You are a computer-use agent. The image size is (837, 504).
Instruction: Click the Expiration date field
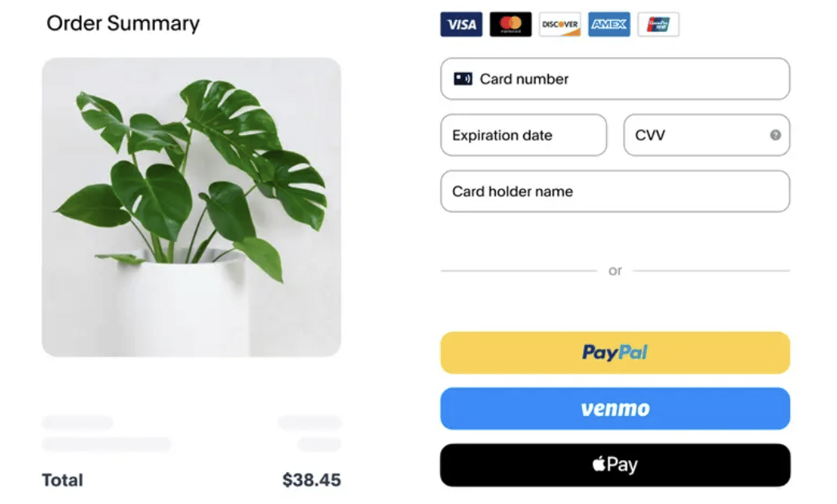click(524, 135)
